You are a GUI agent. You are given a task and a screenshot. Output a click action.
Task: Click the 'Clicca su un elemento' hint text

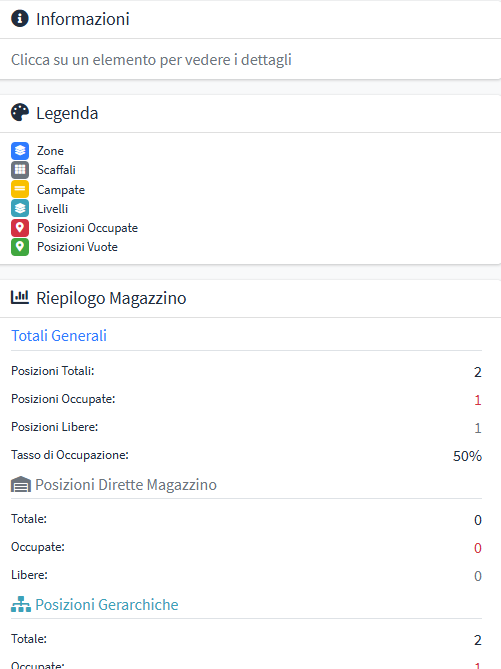[151, 60]
